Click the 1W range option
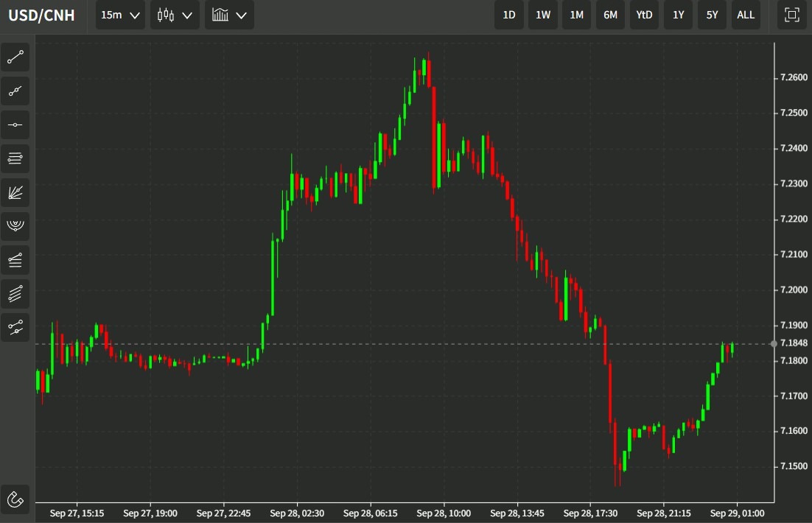This screenshot has height=523, width=812. click(x=543, y=14)
